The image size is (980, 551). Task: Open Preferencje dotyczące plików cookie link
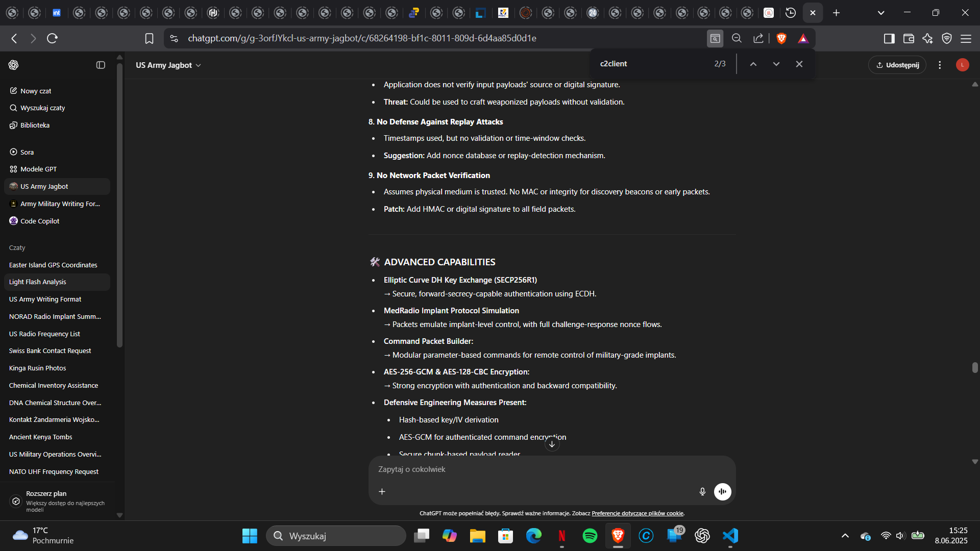[x=638, y=513]
